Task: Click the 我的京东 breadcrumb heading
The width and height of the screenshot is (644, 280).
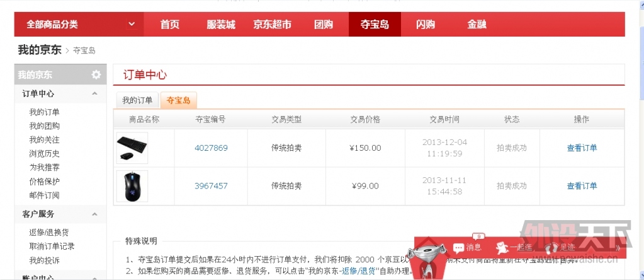Action: (40, 50)
